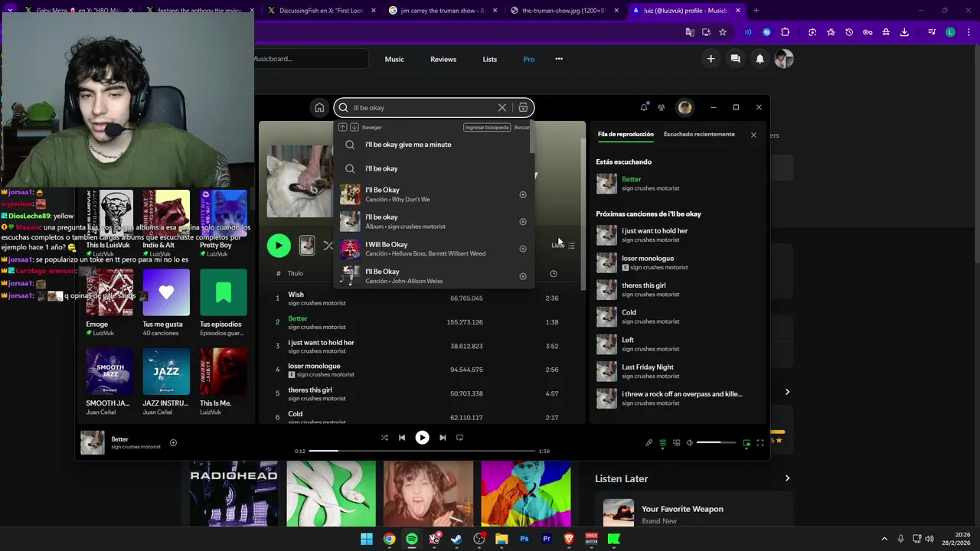Open the This Is LuisVuk playlist tile
The height and width of the screenshot is (551, 980).
109,223
